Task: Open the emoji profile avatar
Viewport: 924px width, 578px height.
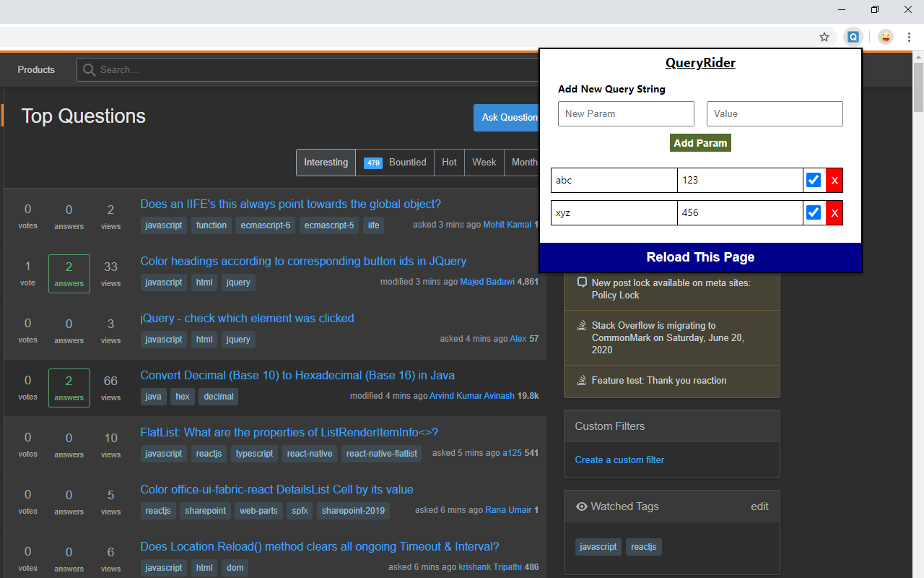Action: (886, 37)
